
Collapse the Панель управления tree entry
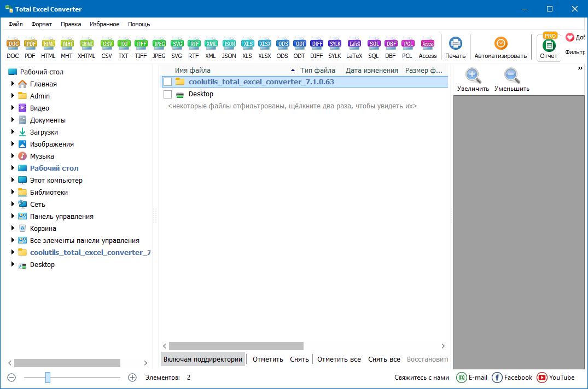pos(12,216)
